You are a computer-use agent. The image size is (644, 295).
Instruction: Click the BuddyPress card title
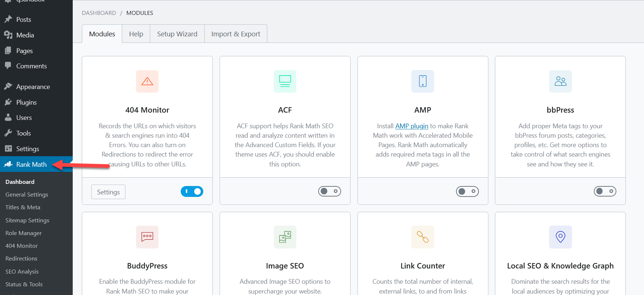tap(147, 266)
